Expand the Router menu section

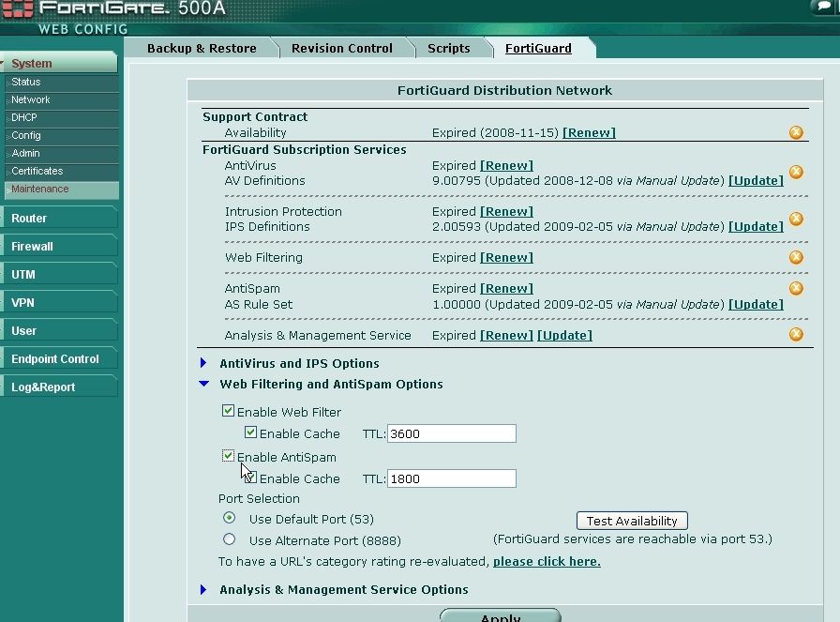pos(59,219)
